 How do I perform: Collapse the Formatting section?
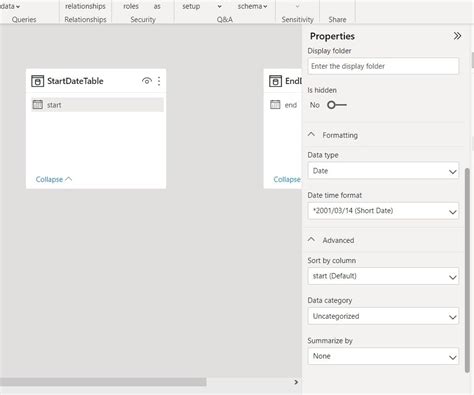point(311,135)
